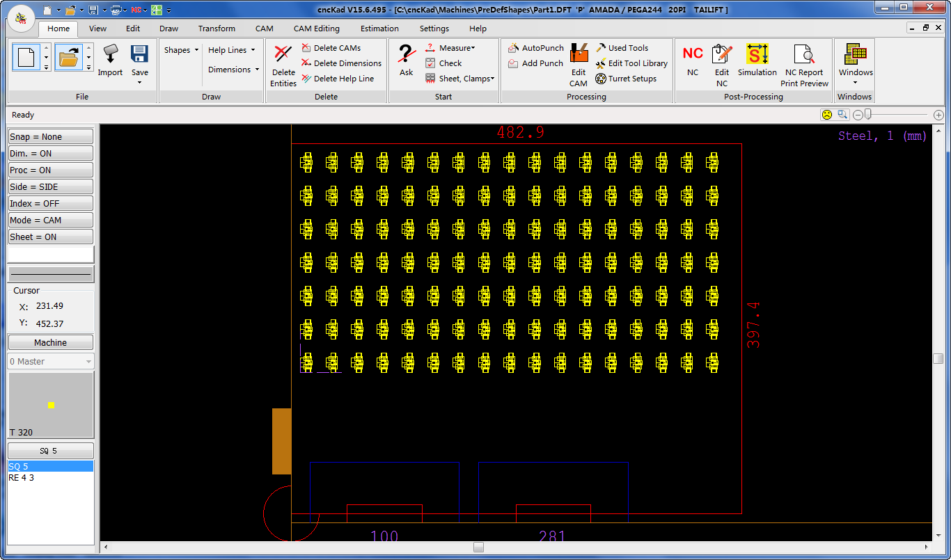Toggle the Side = SIDE button

[50, 187]
